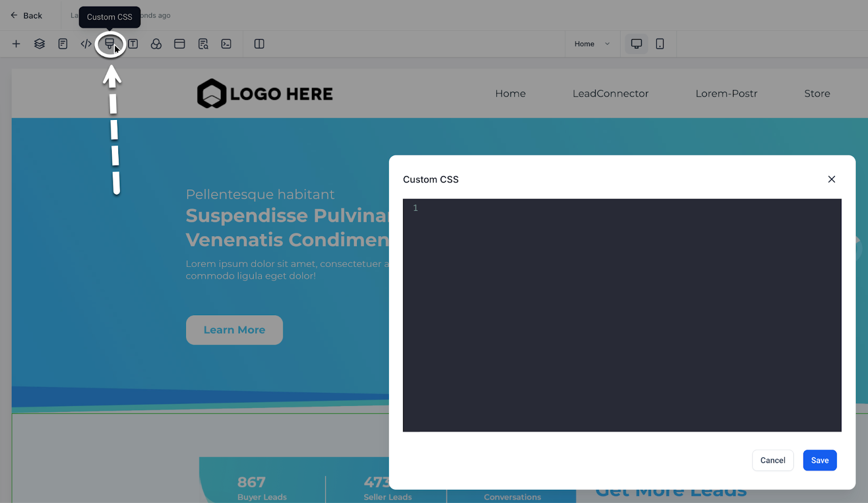Image resolution: width=868 pixels, height=503 pixels.
Task: Open the overlapping circles color icon
Action: pyautogui.click(x=156, y=44)
